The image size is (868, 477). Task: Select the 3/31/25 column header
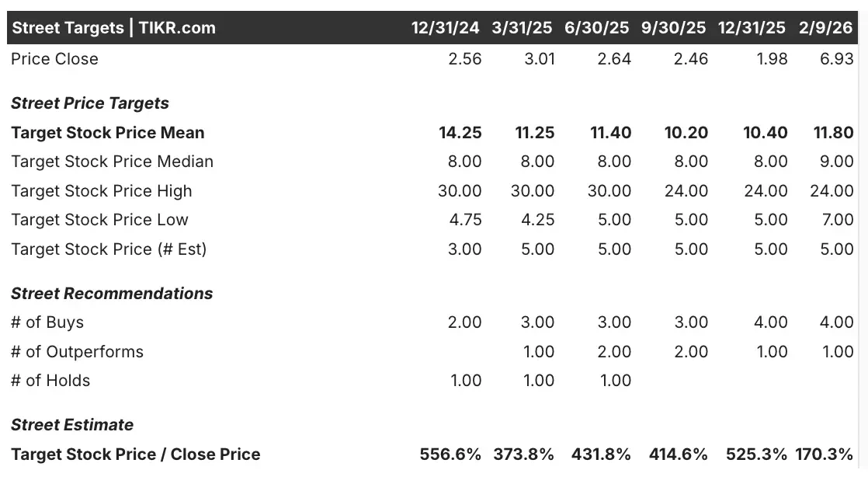coord(522,28)
